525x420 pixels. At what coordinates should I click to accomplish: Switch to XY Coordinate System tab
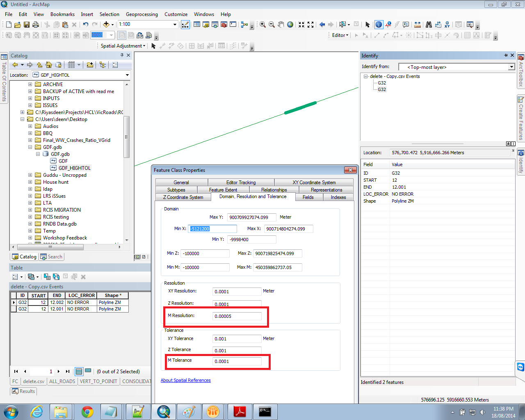point(314,183)
